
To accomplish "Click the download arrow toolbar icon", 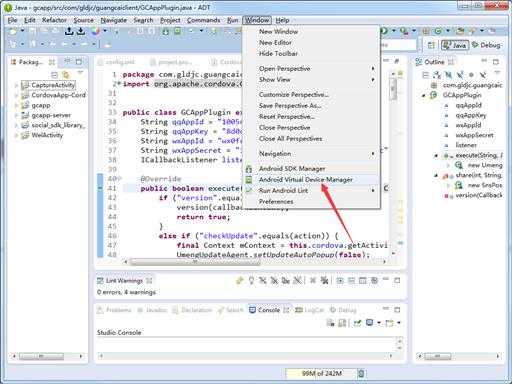I will [x=81, y=31].
